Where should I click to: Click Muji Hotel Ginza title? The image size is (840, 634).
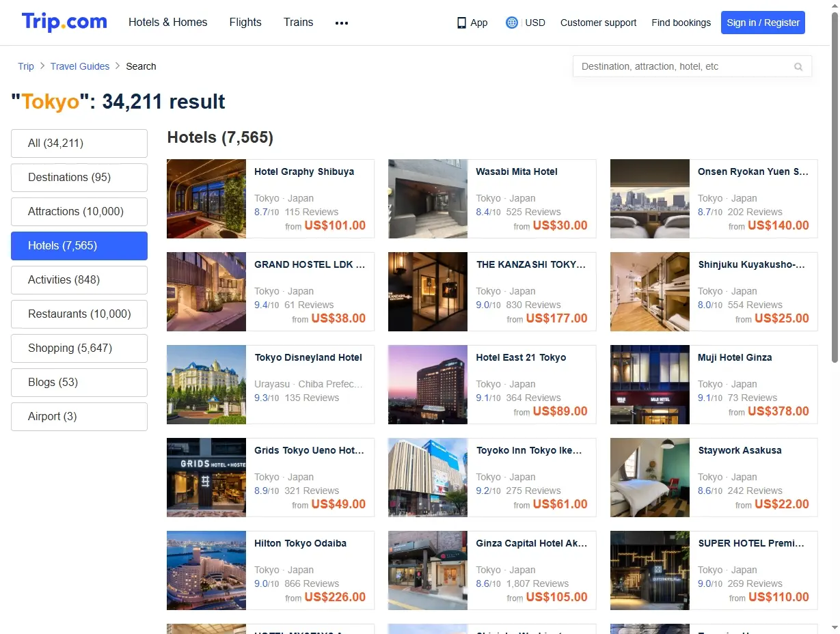click(x=735, y=358)
